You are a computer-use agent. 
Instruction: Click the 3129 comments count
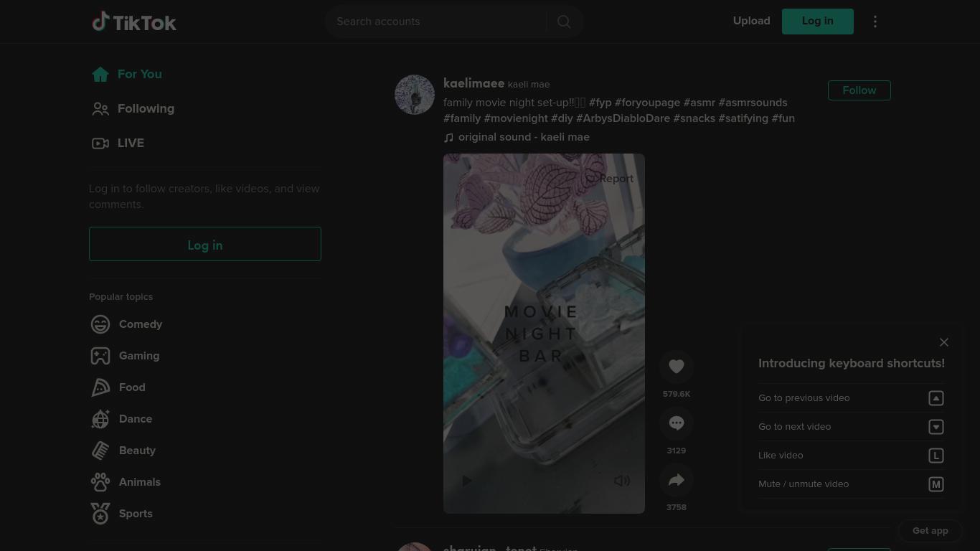click(677, 451)
